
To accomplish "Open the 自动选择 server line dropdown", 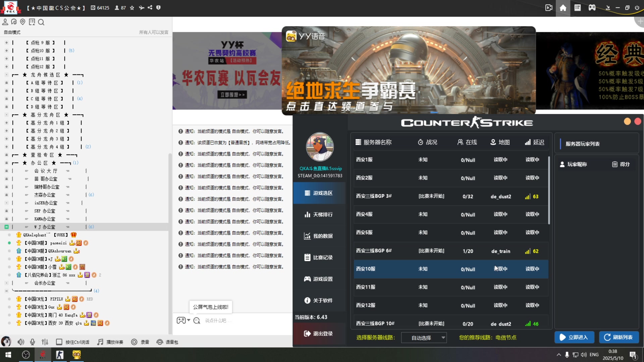I will click(424, 338).
